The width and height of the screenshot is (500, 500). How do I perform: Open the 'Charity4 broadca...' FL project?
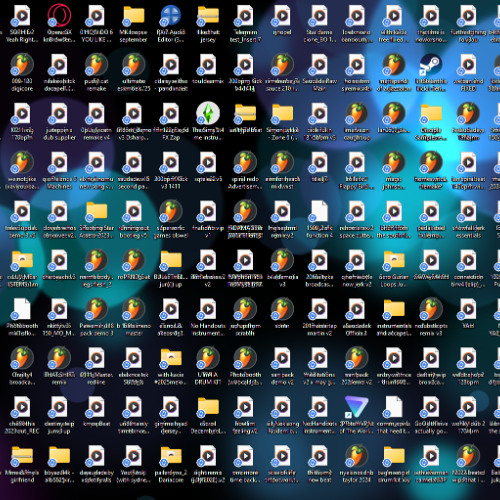(x=22, y=358)
